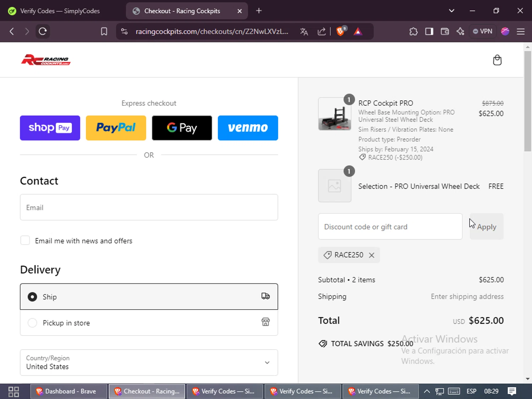Open Leo AI sparkle icon
Viewport: 532px width, 399px height.
tap(460, 32)
